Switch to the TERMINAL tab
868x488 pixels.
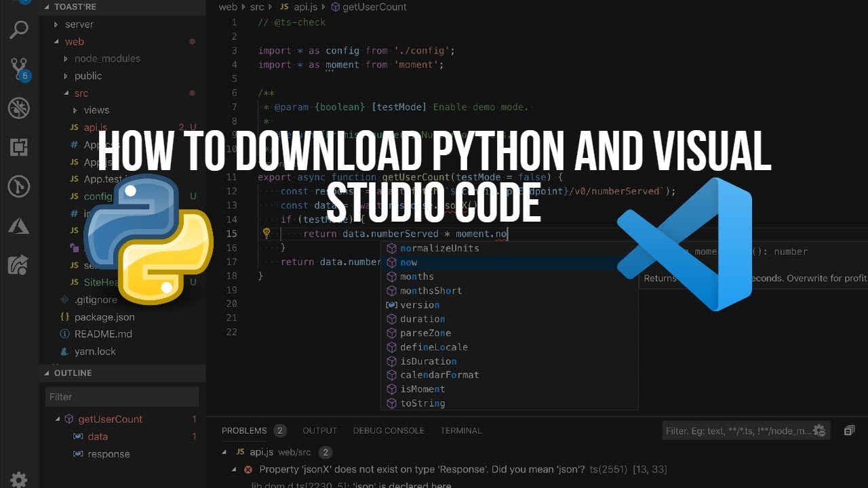click(461, 430)
